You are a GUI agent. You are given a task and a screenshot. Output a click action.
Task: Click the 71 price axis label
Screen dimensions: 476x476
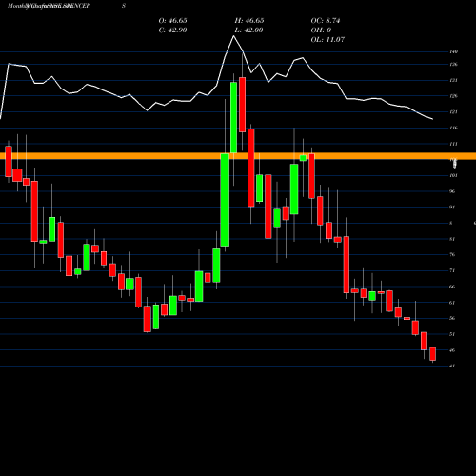(x=452, y=270)
